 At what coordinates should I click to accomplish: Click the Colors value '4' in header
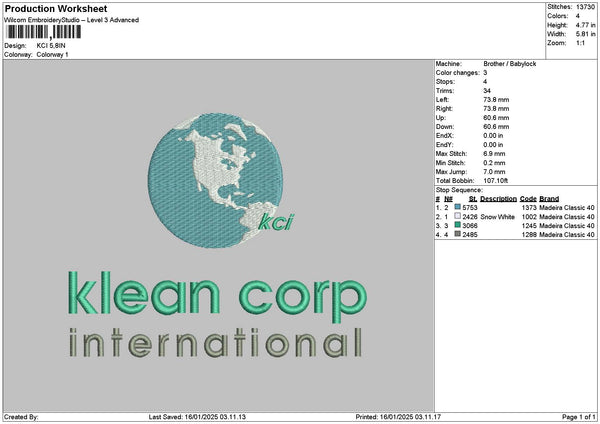point(578,16)
